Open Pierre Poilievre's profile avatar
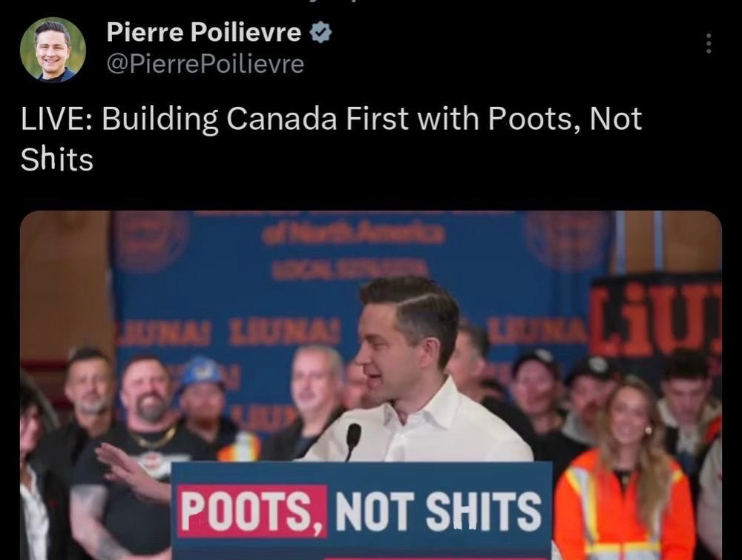This screenshot has height=560, width=742. tap(53, 50)
